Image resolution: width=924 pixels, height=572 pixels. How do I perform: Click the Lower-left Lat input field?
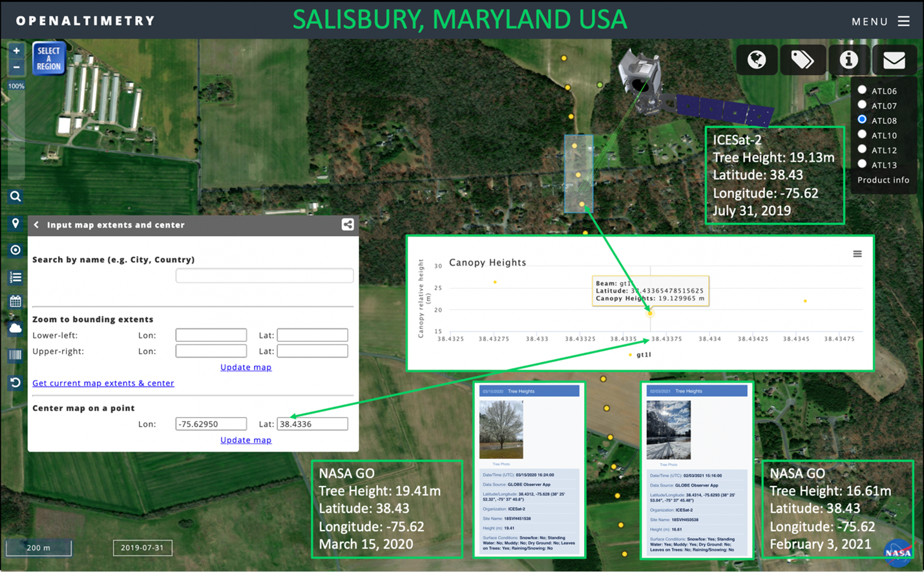[x=313, y=335]
